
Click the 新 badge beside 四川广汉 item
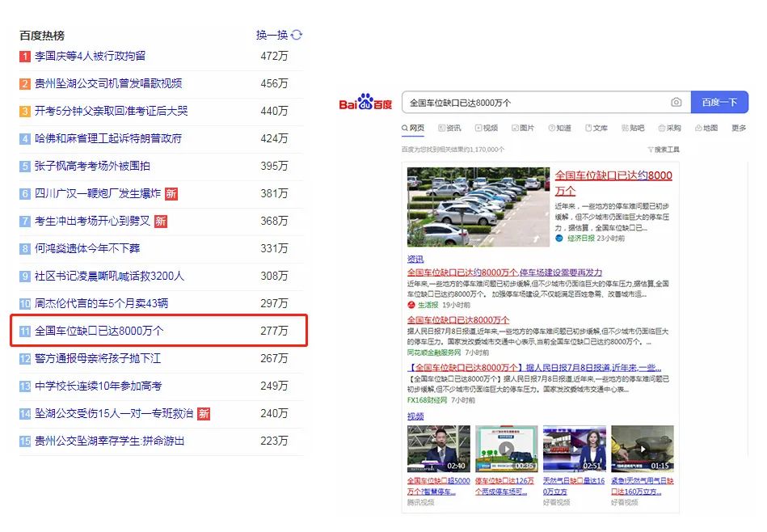click(x=171, y=194)
